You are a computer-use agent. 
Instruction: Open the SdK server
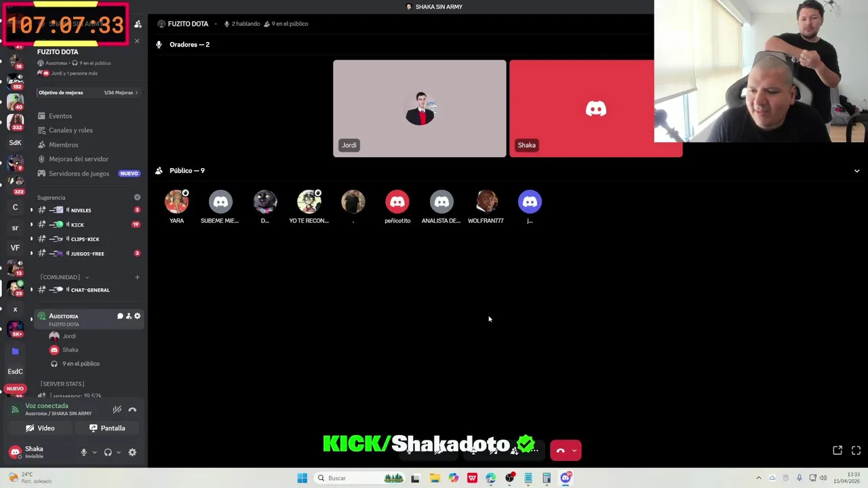point(15,143)
